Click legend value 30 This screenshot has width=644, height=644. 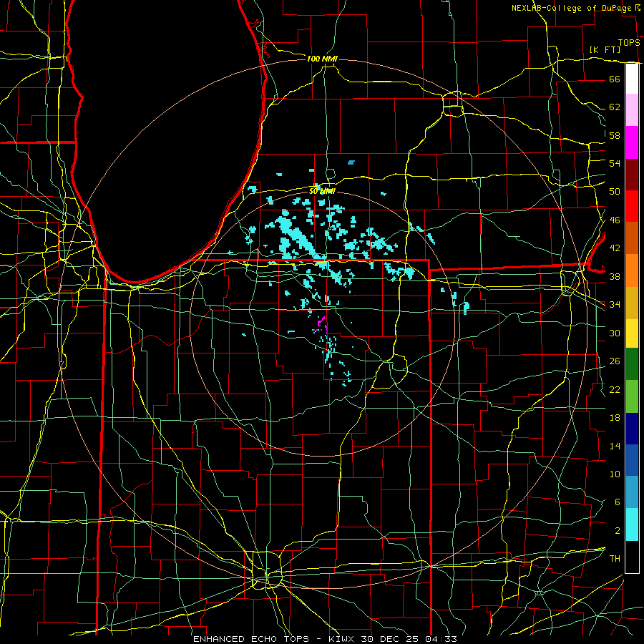[615, 333]
